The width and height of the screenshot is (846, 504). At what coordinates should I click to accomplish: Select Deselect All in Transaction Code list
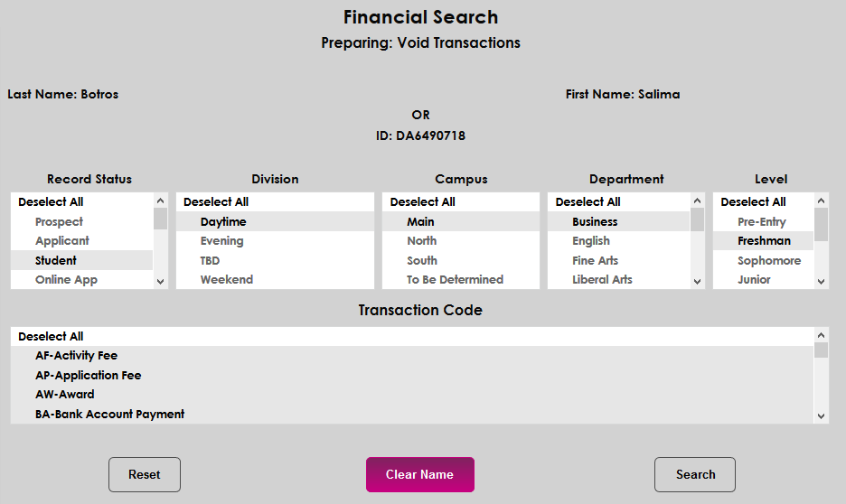(x=51, y=336)
